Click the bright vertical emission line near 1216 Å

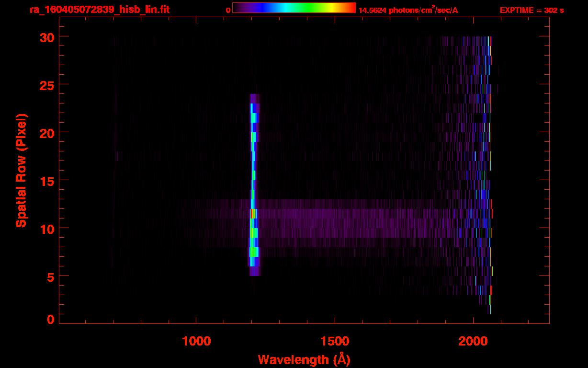tap(254, 185)
